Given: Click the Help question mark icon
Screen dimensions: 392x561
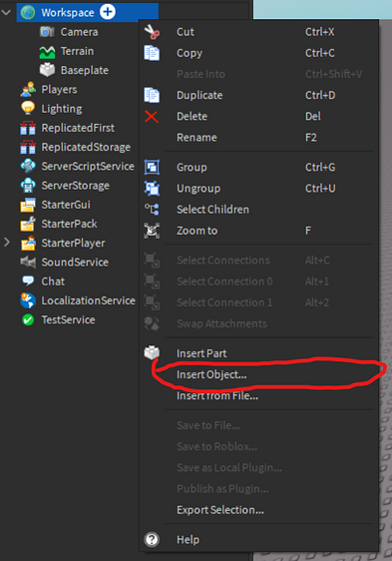Looking at the screenshot, I should coord(152,539).
